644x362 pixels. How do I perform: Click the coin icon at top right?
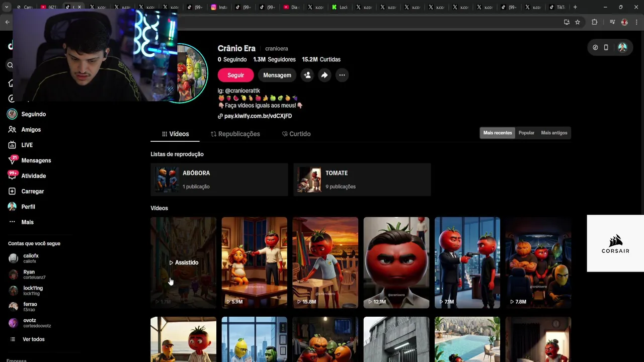pos(595,47)
